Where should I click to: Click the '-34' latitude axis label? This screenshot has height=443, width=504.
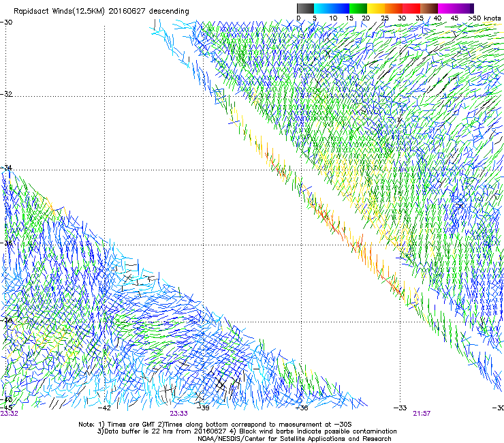pyautogui.click(x=6, y=168)
